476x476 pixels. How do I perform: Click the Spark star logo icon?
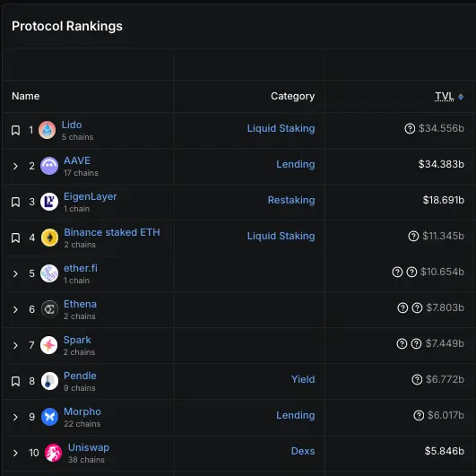(x=49, y=345)
